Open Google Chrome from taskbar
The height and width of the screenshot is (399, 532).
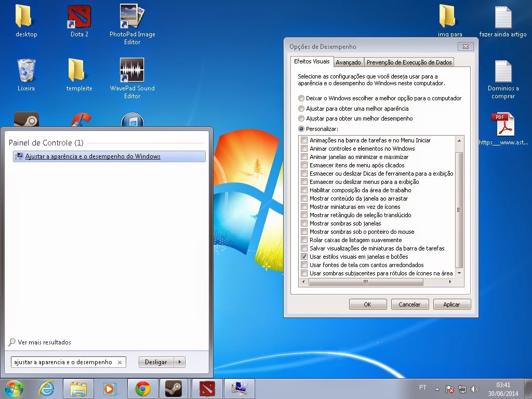142,389
